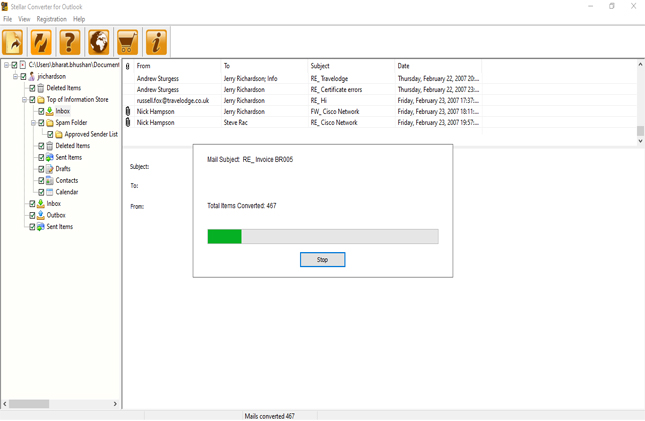Click mail list scroll down arrow

pos(640,141)
